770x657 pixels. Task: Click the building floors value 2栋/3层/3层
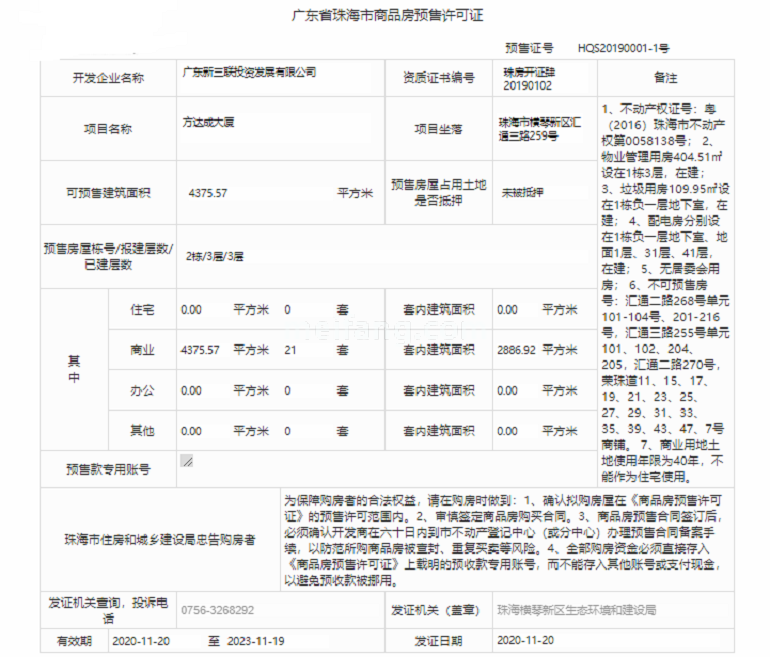214,256
